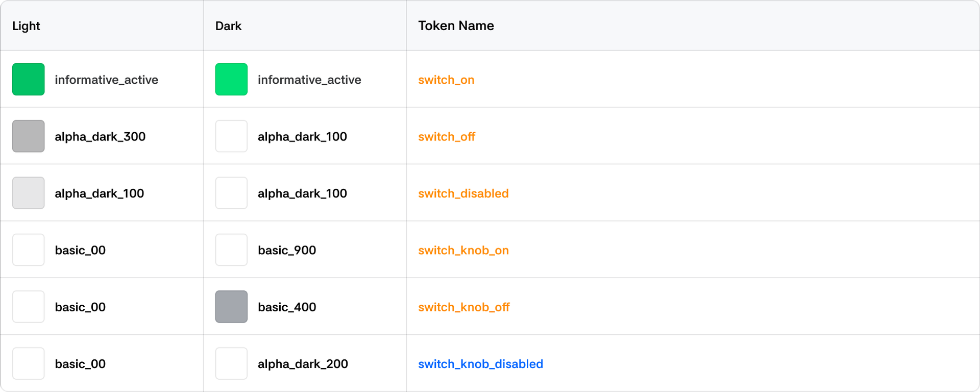Open the switch_knob_off token link
The image size is (980, 392).
click(x=463, y=307)
